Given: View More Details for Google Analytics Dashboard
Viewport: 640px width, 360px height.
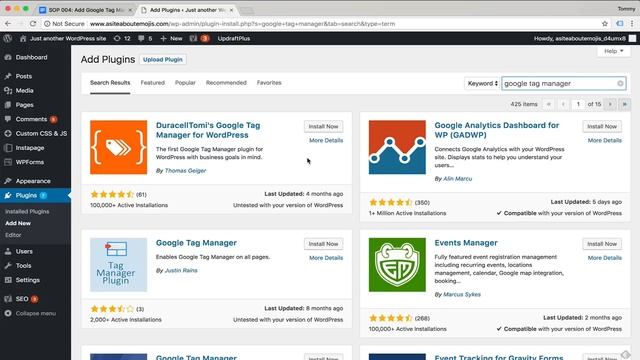Looking at the screenshot, I should [604, 140].
